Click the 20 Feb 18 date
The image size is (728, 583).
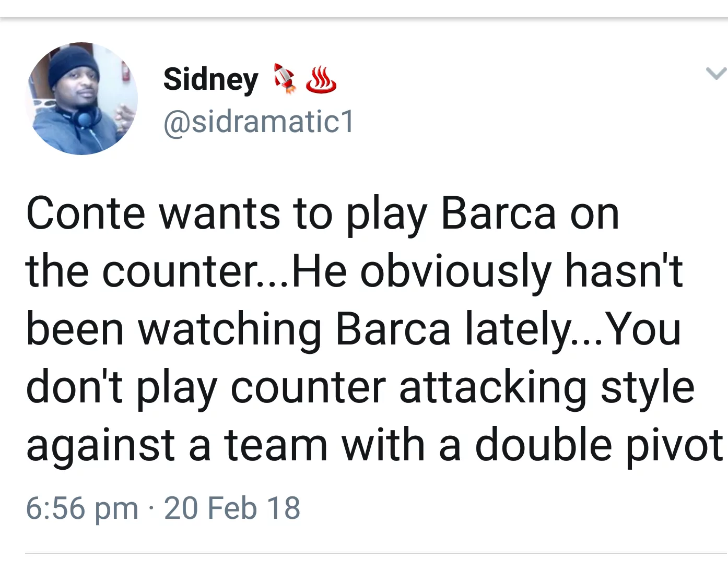232,508
